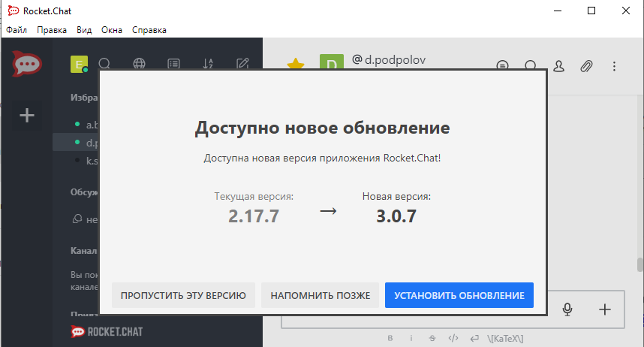This screenshot has height=347, width=644.
Task: Create new channel with pencil icon
Action: [242, 63]
